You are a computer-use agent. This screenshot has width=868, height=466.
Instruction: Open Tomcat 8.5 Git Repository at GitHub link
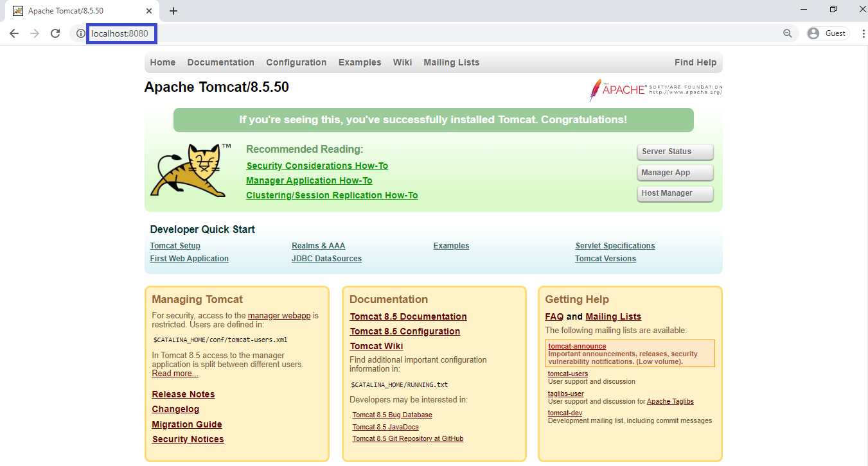pos(407,439)
